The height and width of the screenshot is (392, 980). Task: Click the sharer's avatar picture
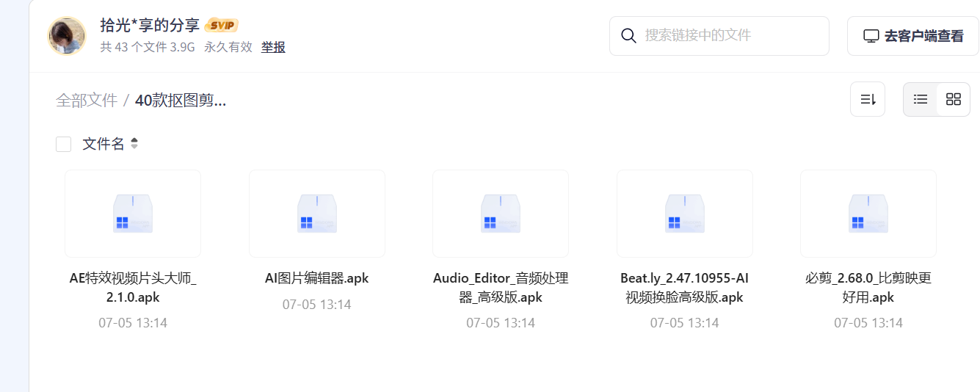tap(68, 36)
